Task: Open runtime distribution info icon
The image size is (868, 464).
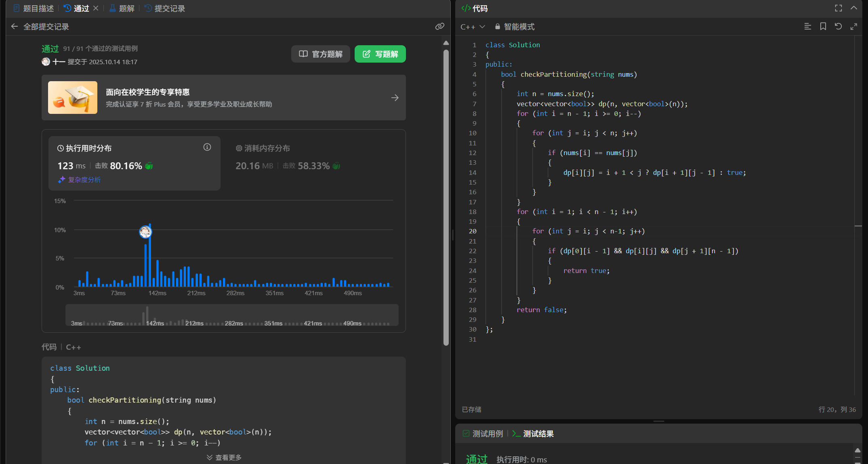Action: click(x=207, y=147)
